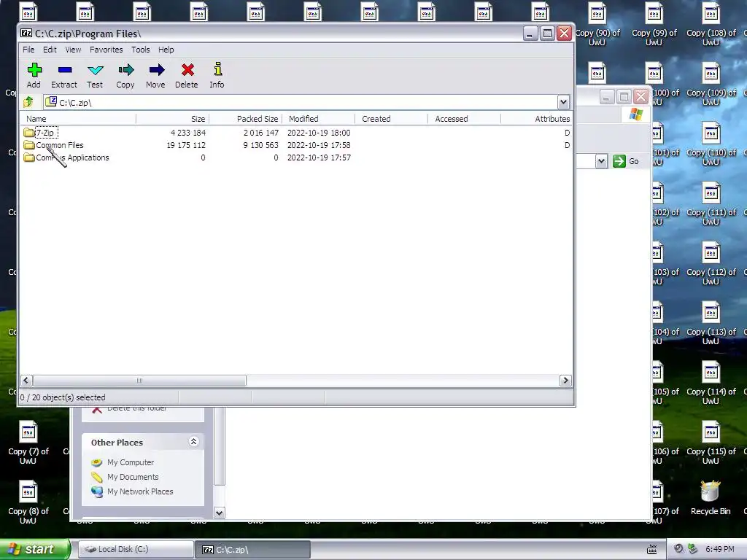This screenshot has height=560, width=747.
Task: Click the green Go arrow in Explorer window
Action: [619, 161]
